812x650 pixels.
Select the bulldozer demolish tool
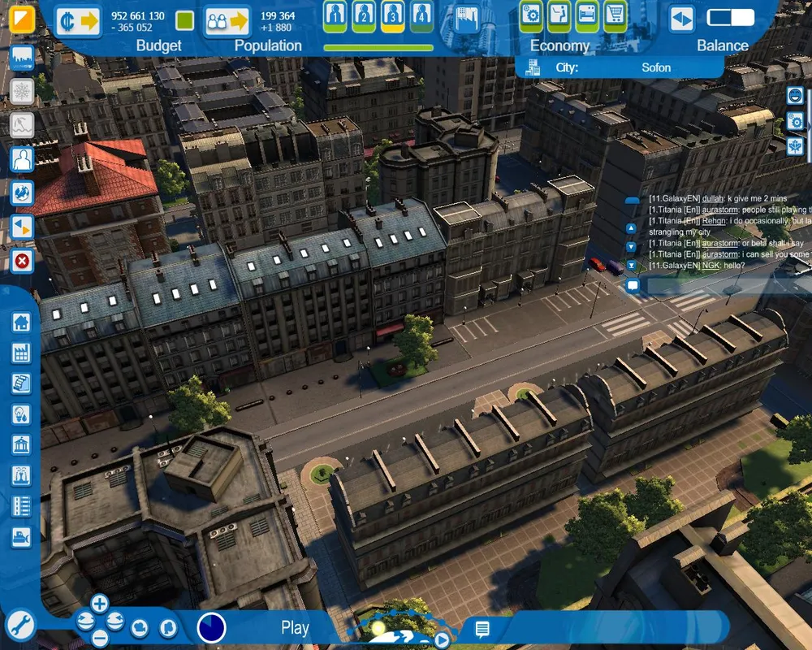click(x=21, y=537)
